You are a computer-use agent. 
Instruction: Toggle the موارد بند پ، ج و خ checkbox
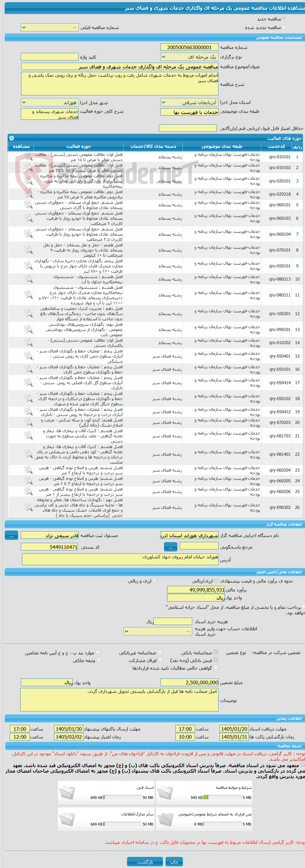(x=98, y=652)
